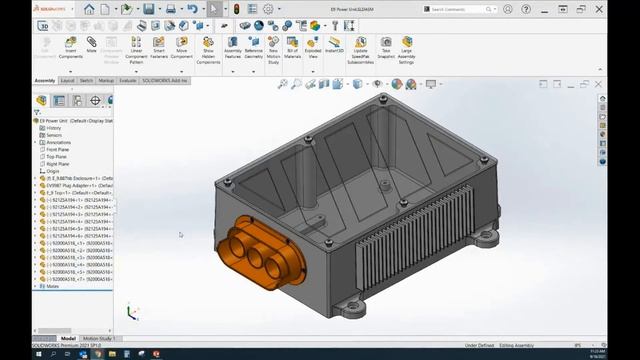This screenshot has height=360, width=640.
Task: Open the SOLIDWORKS Add-Ins tab
Action: pyautogui.click(x=164, y=81)
